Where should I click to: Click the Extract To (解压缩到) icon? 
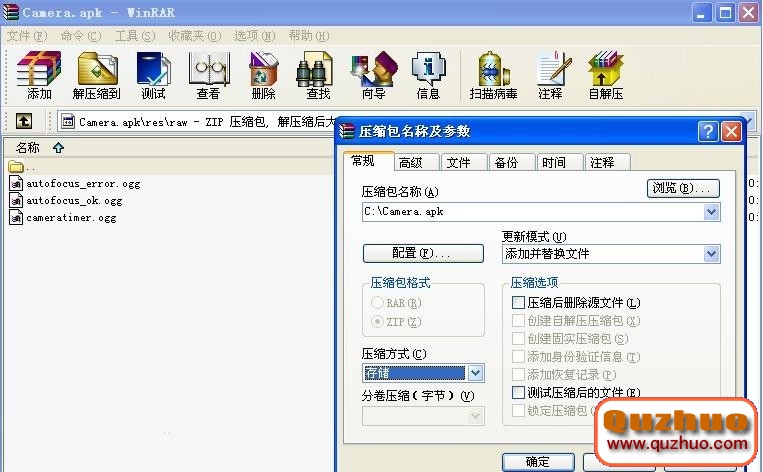tap(96, 75)
